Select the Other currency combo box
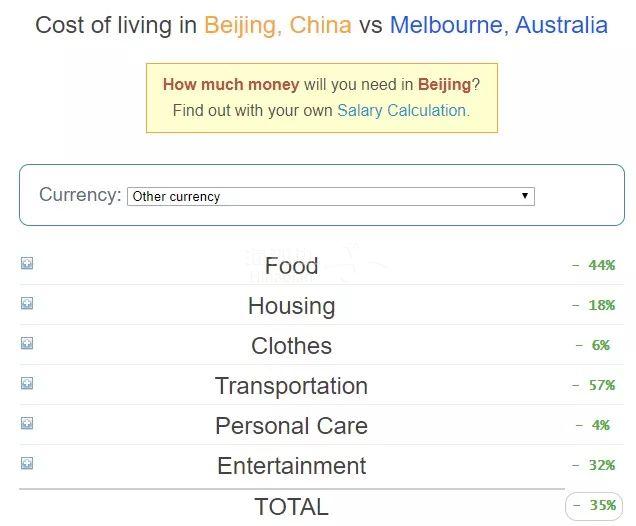The image size is (636, 526). [x=331, y=196]
